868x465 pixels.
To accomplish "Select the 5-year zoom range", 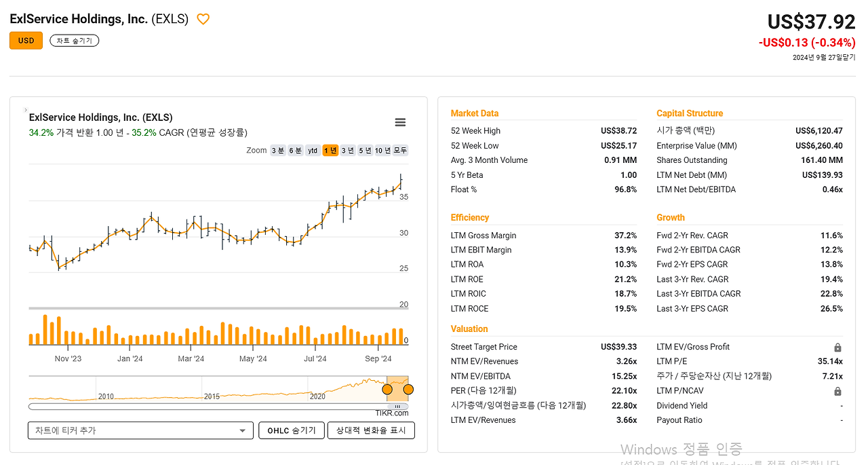I will [x=365, y=151].
